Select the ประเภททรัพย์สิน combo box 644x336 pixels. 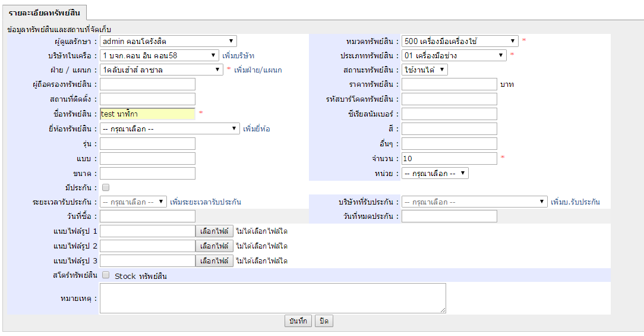[454, 55]
